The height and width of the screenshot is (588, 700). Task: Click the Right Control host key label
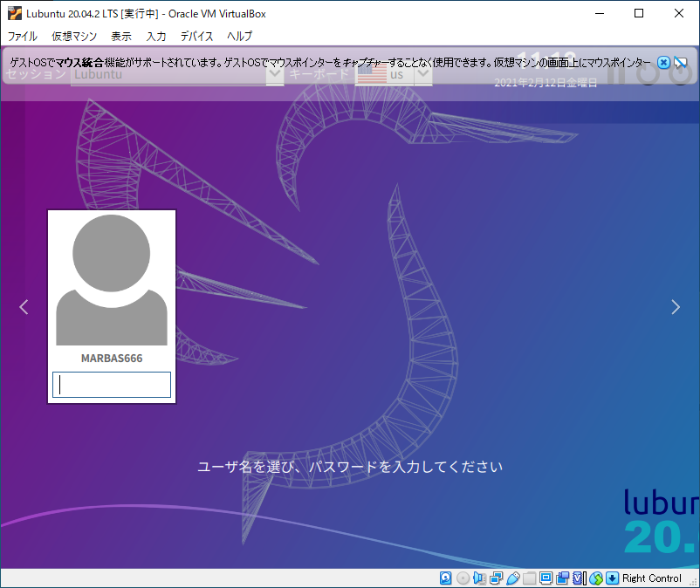[652, 578]
